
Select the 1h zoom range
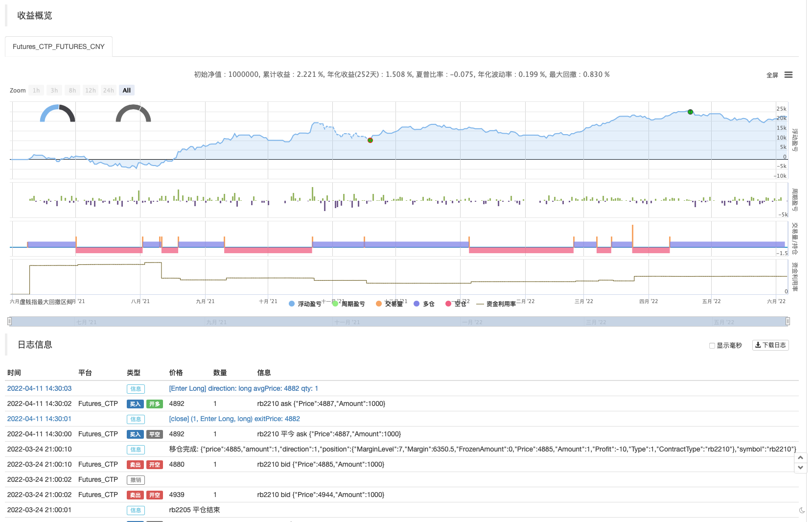point(36,90)
